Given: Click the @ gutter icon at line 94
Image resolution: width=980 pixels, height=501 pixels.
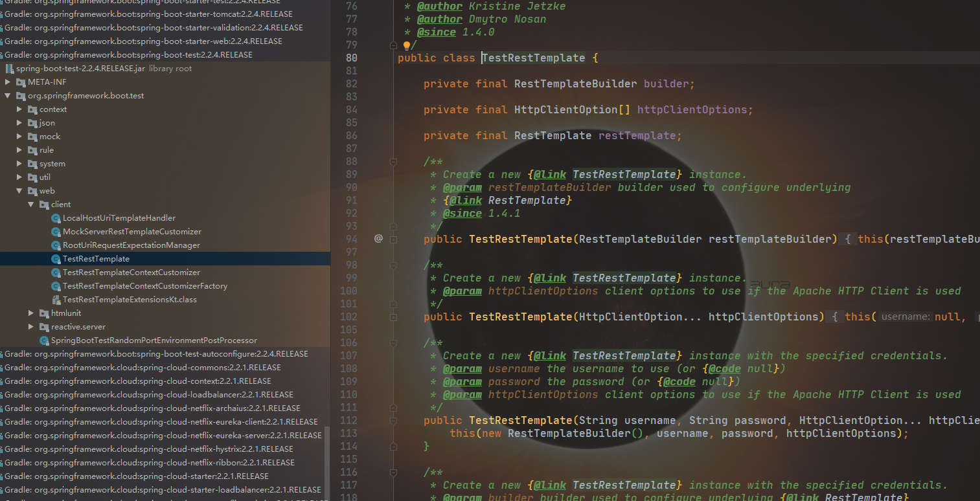Looking at the screenshot, I should coord(379,239).
